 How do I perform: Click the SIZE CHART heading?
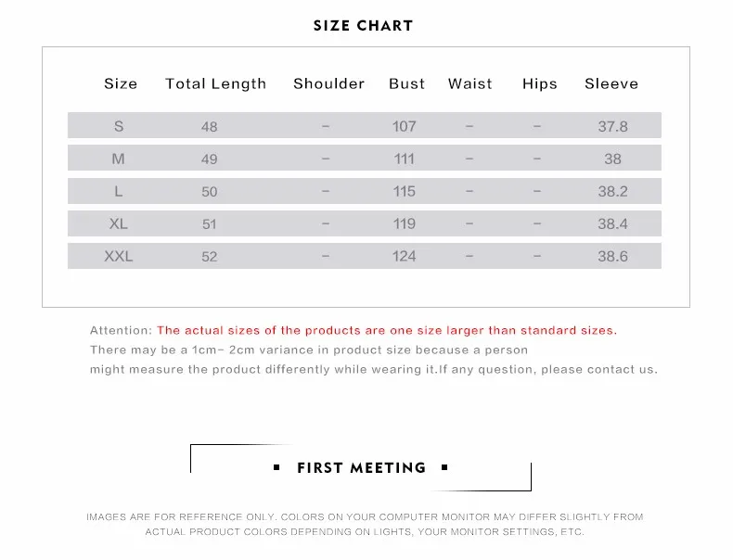point(363,26)
